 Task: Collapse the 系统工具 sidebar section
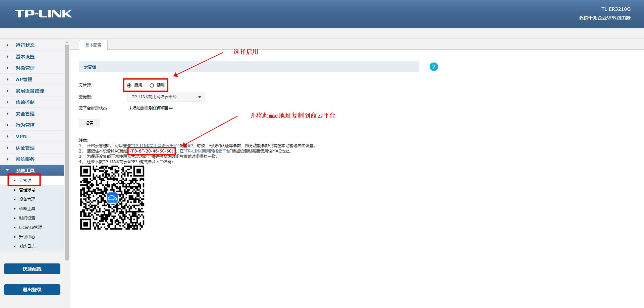pos(32,170)
